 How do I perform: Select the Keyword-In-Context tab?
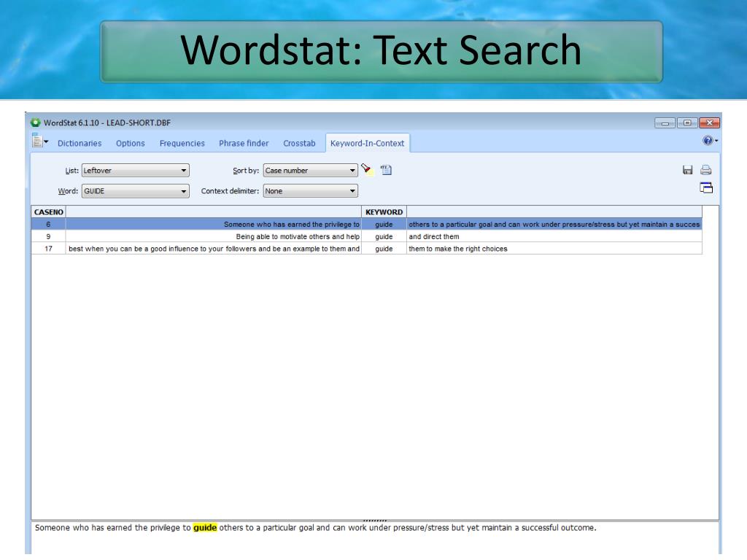[368, 144]
